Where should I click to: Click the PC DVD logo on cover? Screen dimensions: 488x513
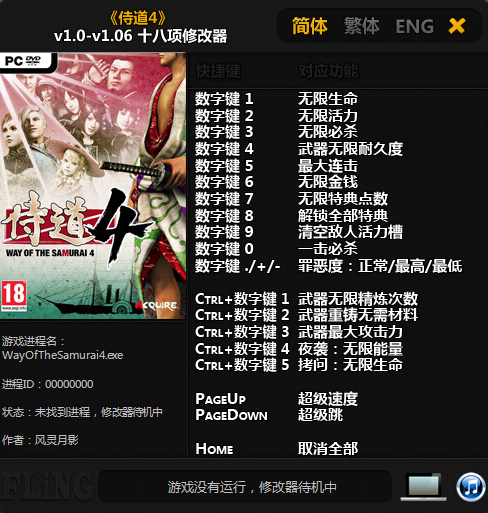pyautogui.click(x=23, y=61)
